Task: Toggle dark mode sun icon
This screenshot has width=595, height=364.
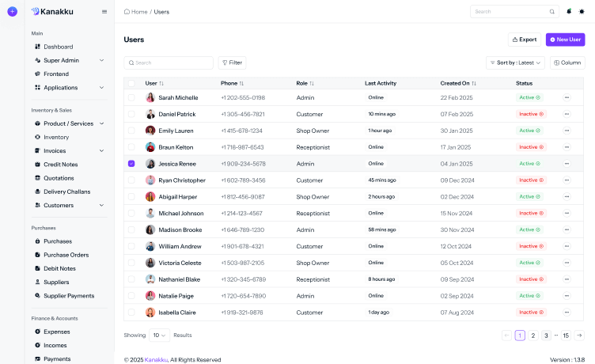Action: tap(582, 11)
